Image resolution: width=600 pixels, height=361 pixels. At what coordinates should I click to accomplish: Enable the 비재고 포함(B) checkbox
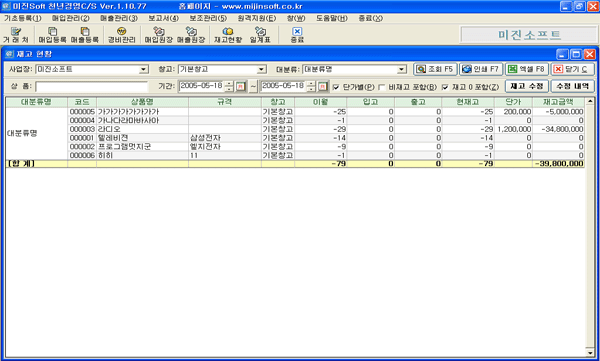382,87
